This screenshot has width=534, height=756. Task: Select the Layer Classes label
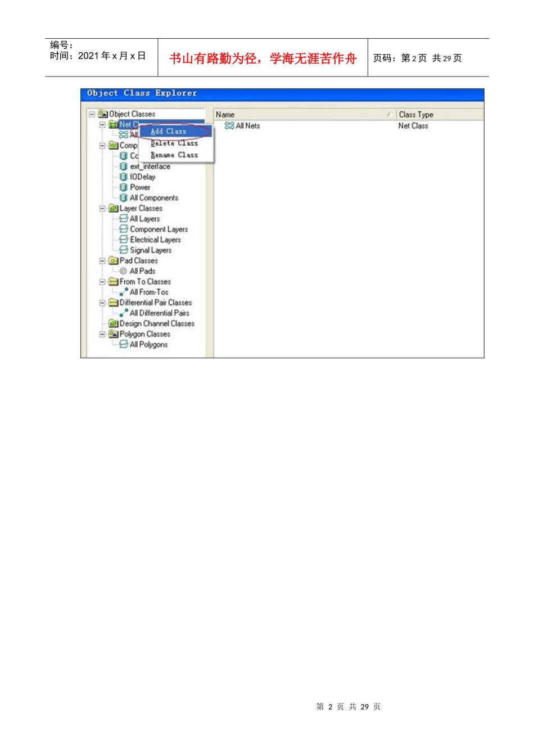141,208
